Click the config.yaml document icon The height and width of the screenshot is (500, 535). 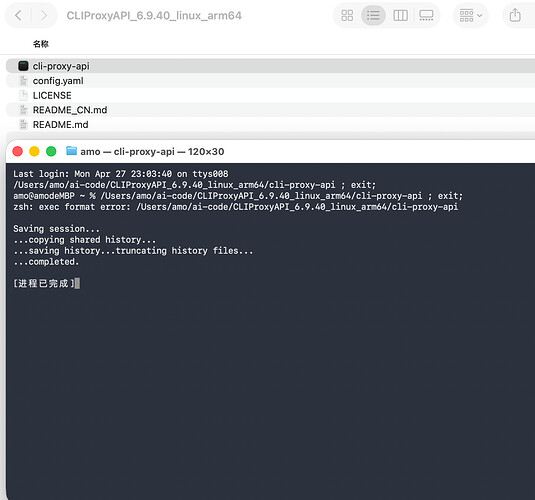pos(23,81)
